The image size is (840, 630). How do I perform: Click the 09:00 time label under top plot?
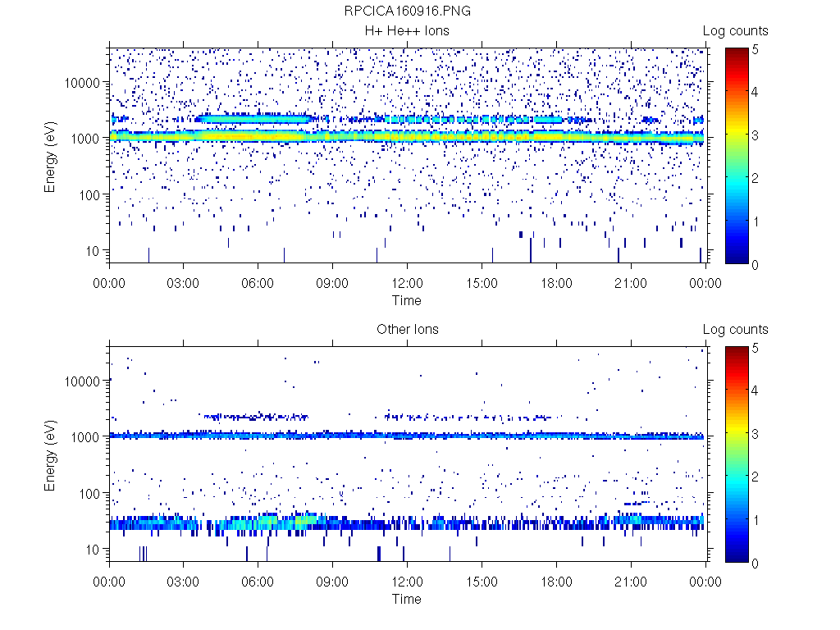click(332, 283)
